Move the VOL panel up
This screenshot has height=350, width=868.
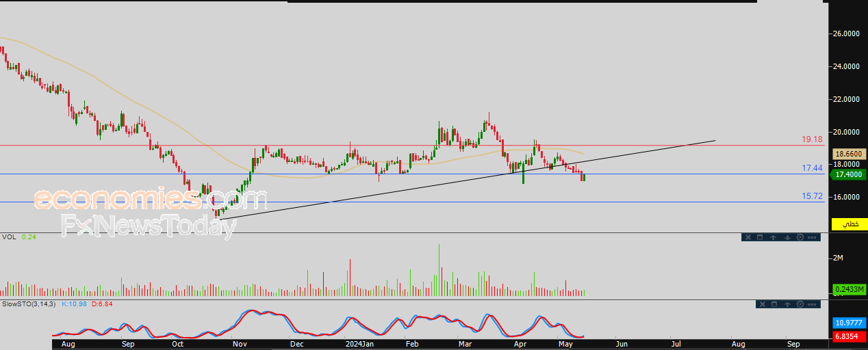coord(773,237)
